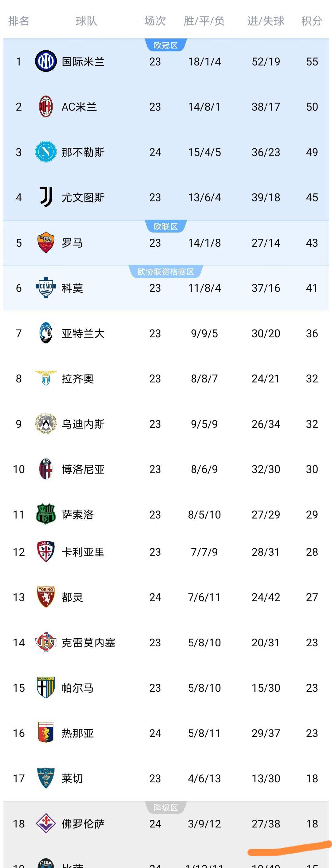Click the Inter Milan (国际米兰) club crest
This screenshot has width=332, height=868.
pos(46,61)
